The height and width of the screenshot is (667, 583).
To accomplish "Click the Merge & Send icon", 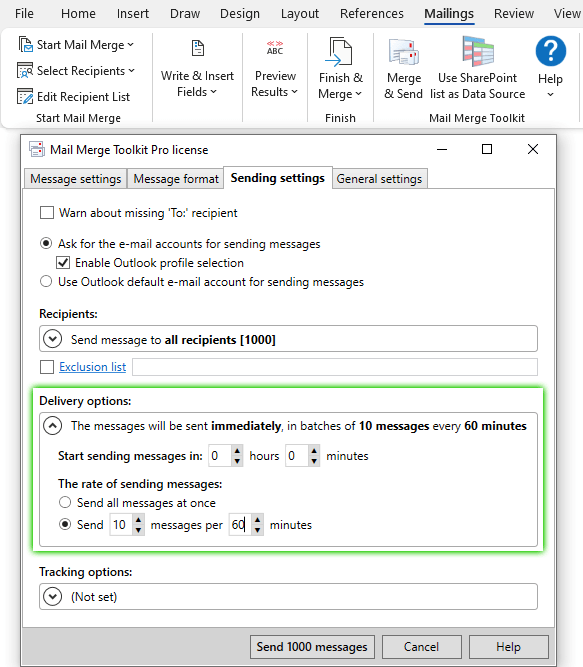I will coord(404,52).
